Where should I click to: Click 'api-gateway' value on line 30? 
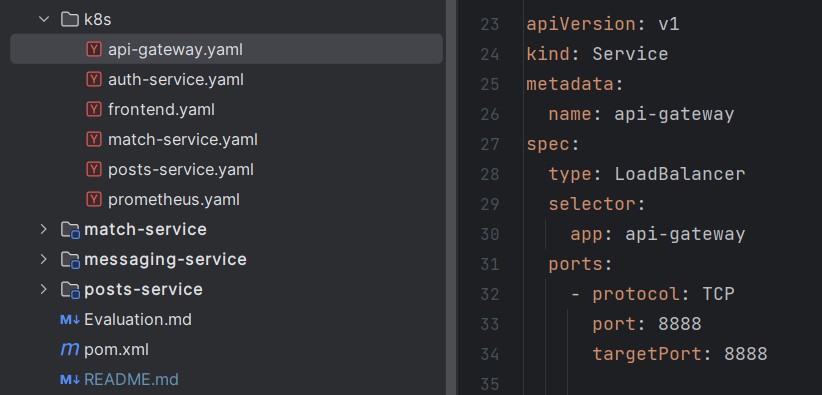(x=685, y=234)
